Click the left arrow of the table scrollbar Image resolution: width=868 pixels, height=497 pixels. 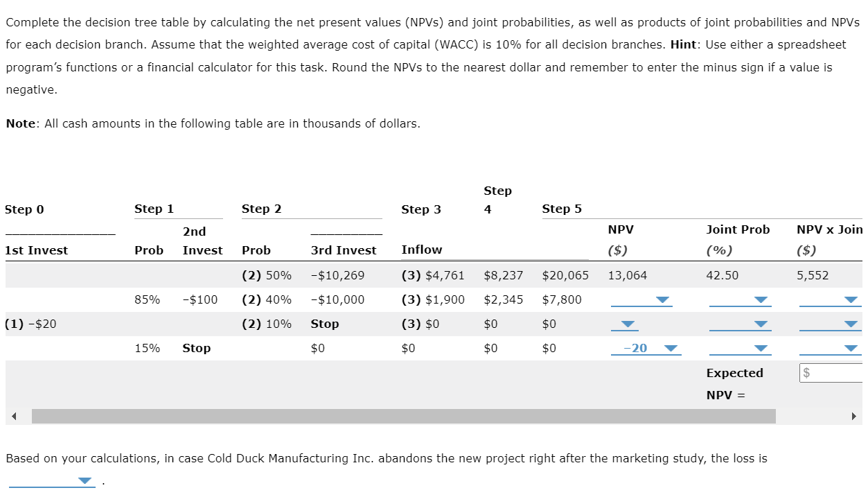(15, 416)
